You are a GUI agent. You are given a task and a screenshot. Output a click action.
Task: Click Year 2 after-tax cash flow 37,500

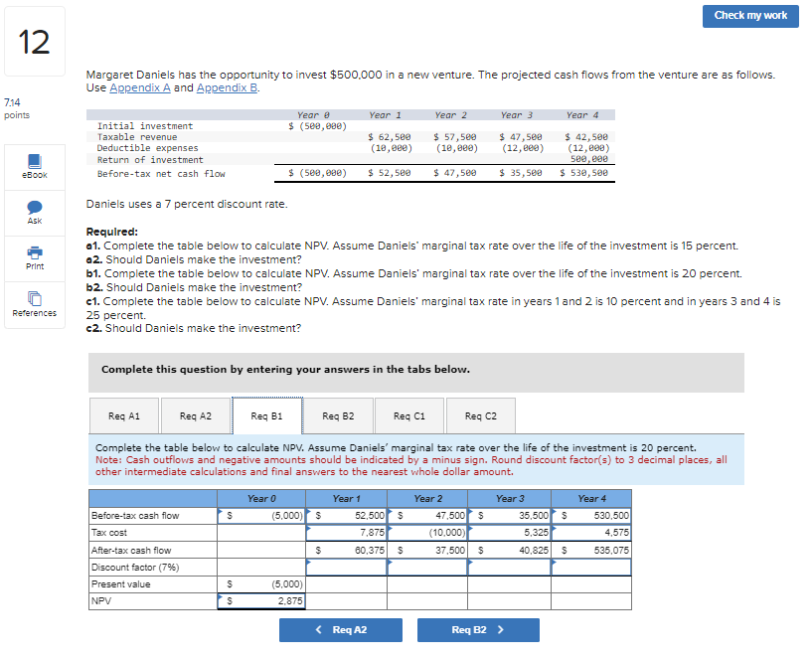tap(427, 551)
